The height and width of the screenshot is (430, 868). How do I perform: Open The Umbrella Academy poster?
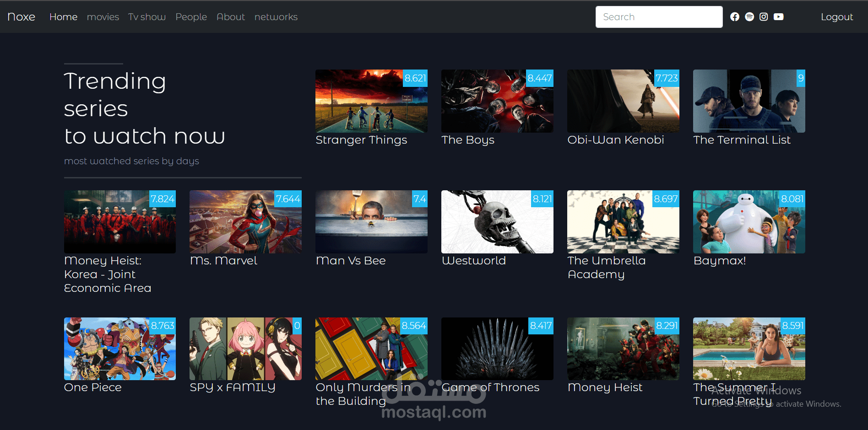(x=623, y=222)
